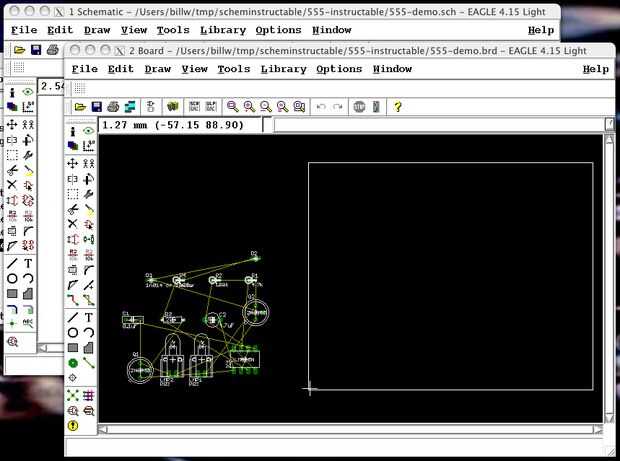Image resolution: width=620 pixels, height=461 pixels.
Task: Open the File menu in Schematic window
Action: coord(24,30)
